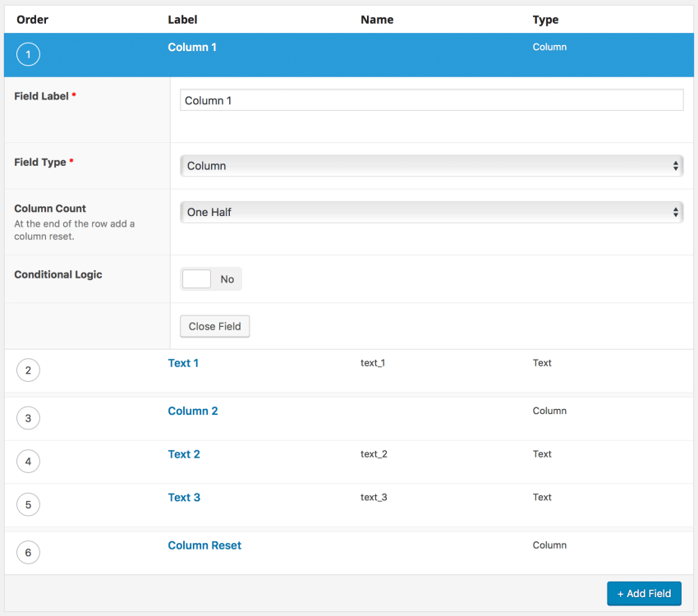Click the Order column header

(x=33, y=20)
